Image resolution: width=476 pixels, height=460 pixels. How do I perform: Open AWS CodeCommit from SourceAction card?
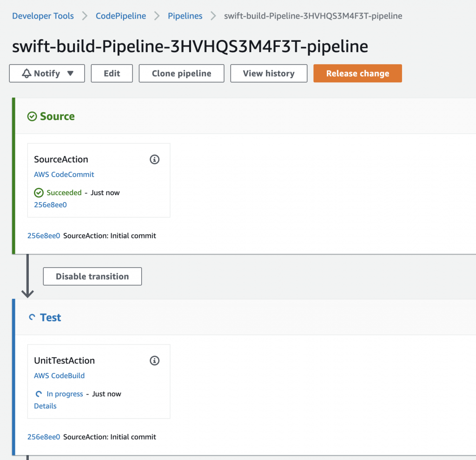pos(64,174)
